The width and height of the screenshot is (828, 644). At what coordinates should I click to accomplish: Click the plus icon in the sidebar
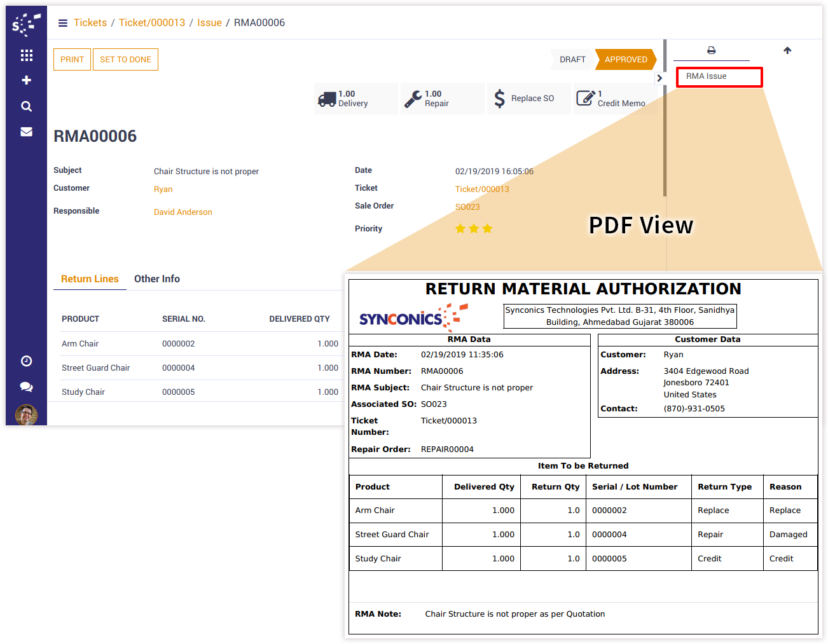(26, 80)
